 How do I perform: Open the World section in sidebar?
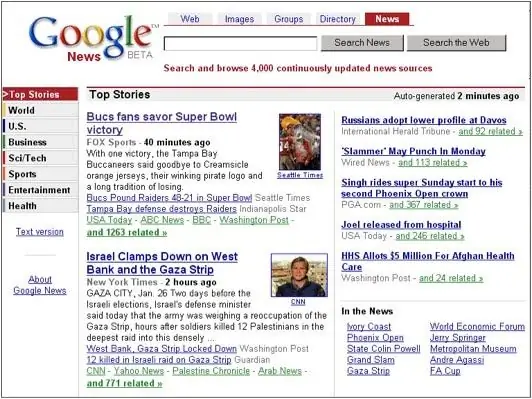point(40,110)
